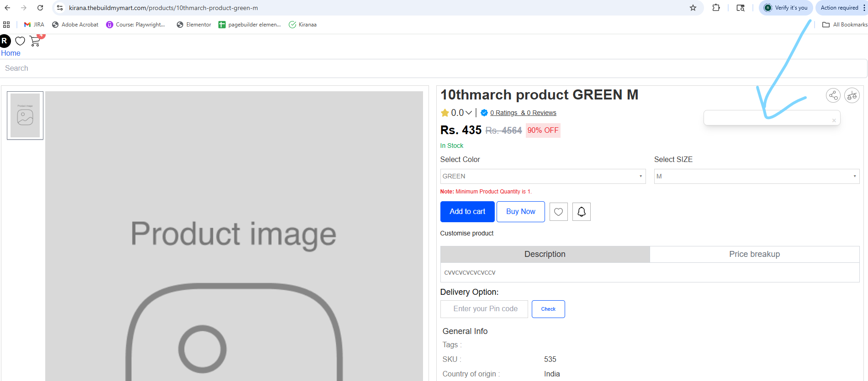Enable notifications with the bell button
This screenshot has width=868, height=381.
581,212
